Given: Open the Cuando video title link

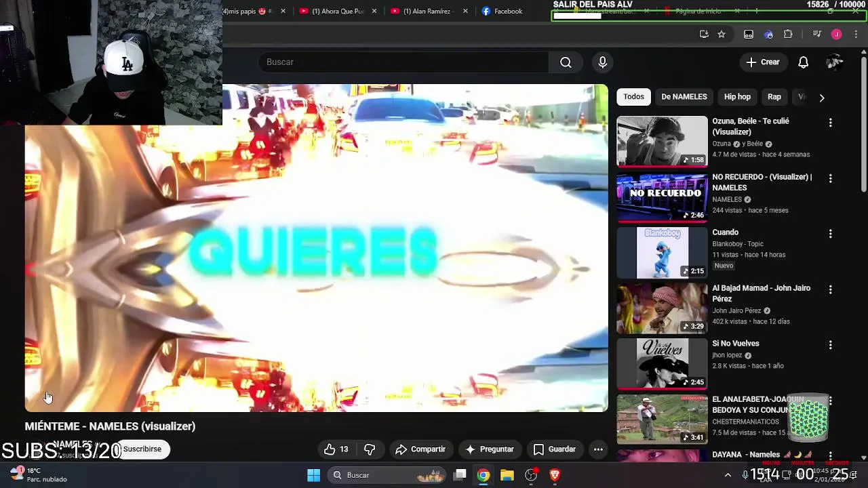Looking at the screenshot, I should click(x=725, y=232).
